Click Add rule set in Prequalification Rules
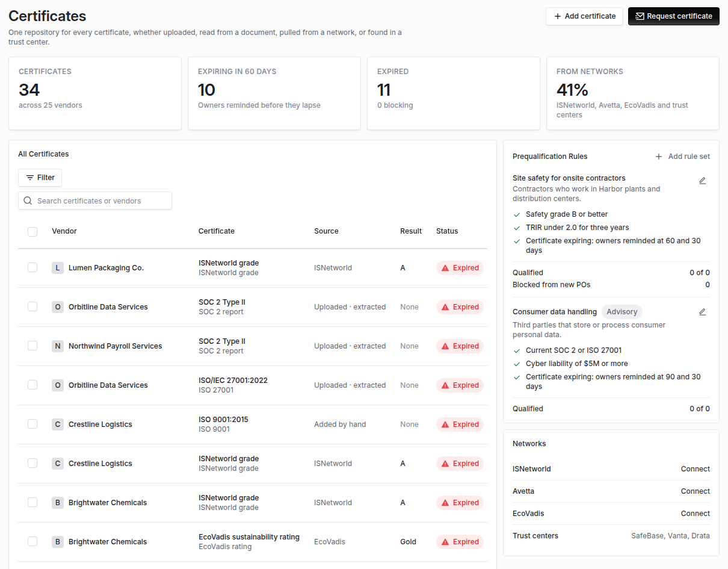This screenshot has height=569, width=728. point(683,157)
